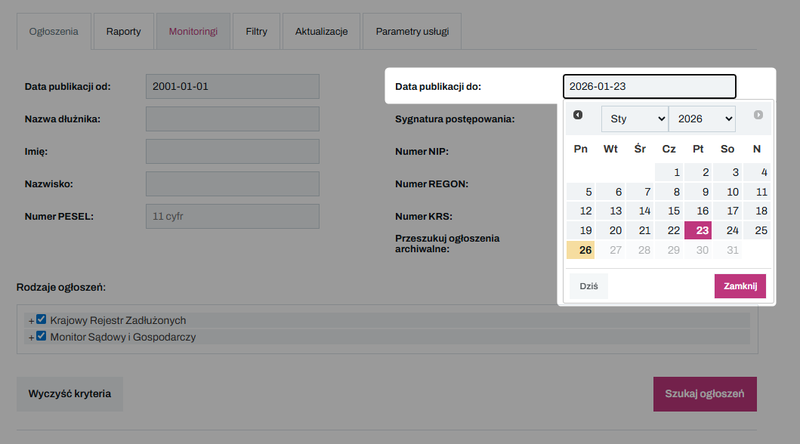The image size is (800, 444).
Task: Expand Monitor Sądowy i Gospodarczy tree node
Action: (x=31, y=338)
